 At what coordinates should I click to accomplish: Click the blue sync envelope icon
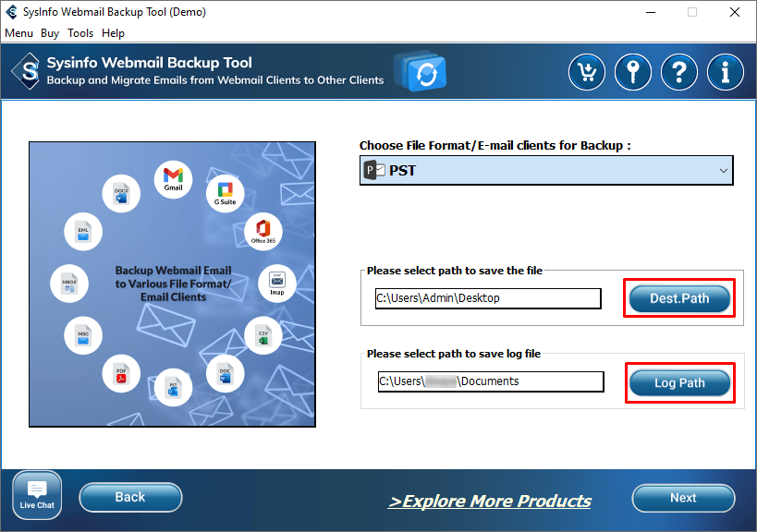(x=421, y=72)
